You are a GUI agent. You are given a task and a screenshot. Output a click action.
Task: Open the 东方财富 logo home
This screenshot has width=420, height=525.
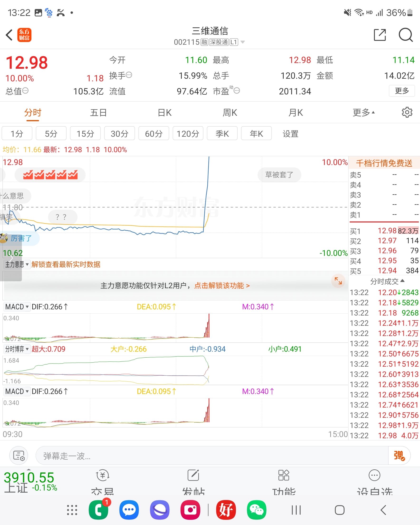click(24, 35)
